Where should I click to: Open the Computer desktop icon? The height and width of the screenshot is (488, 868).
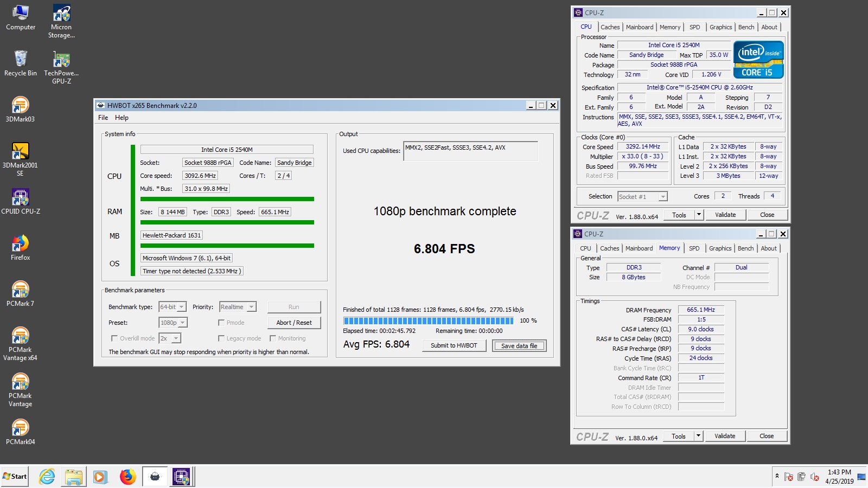point(21,17)
